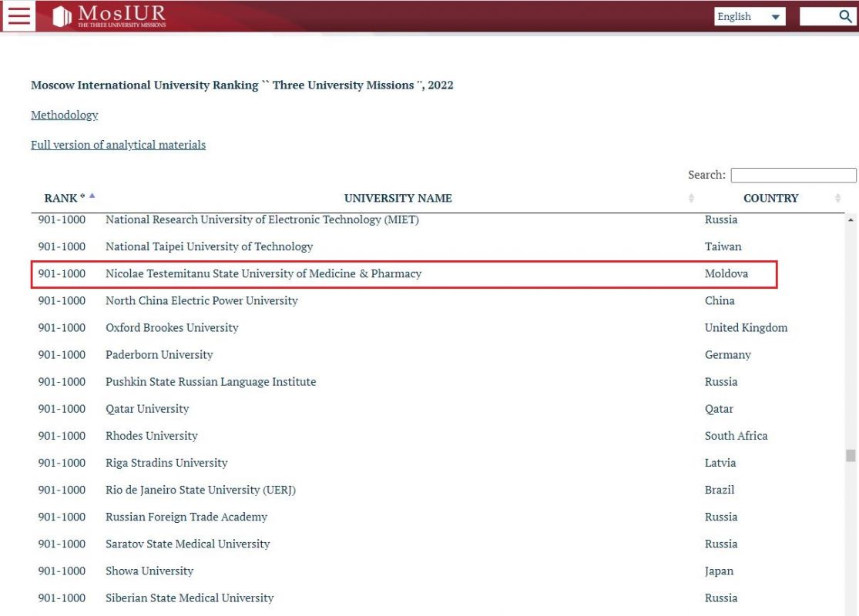Sort table by RANK column
859x616 pixels.
65,199
